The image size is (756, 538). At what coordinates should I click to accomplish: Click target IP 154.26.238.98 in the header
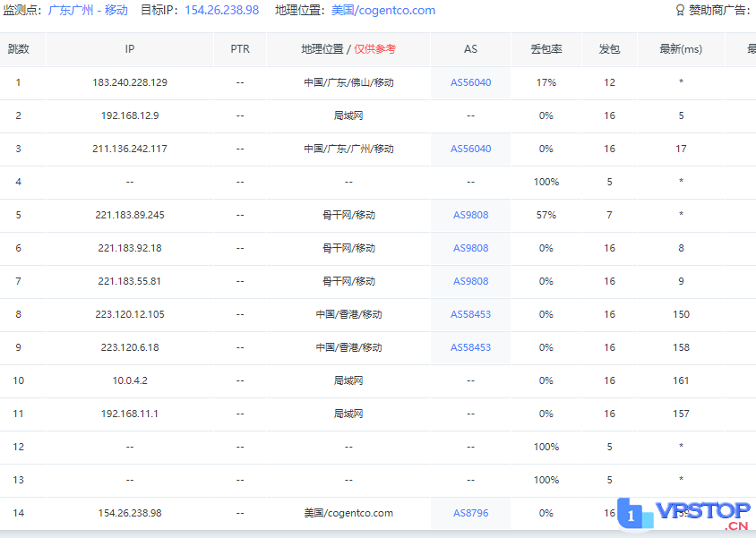coord(221,11)
